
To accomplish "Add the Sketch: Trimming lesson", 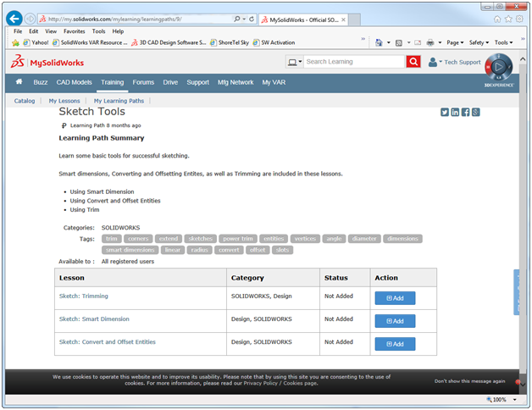I will click(x=395, y=298).
